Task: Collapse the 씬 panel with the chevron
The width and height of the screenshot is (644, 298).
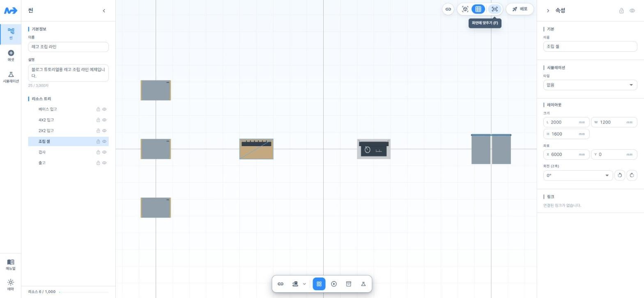Action: pyautogui.click(x=104, y=11)
